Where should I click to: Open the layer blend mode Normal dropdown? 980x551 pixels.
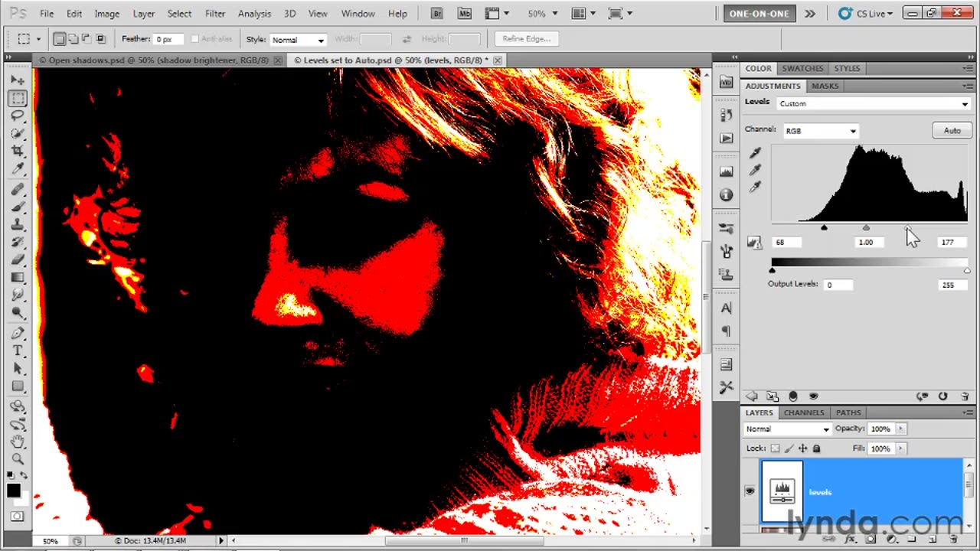787,429
